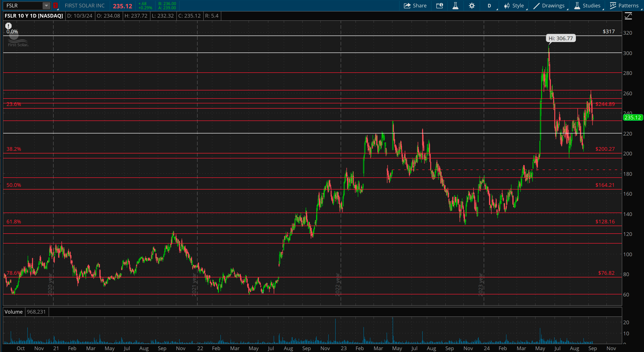644x352 pixels.
Task: Click the range value R: 5.4
Action: [x=212, y=16]
